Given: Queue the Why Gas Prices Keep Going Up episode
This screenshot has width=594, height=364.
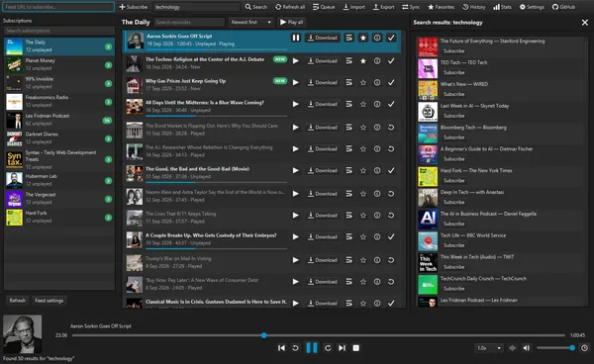Looking at the screenshot, I should [x=348, y=82].
